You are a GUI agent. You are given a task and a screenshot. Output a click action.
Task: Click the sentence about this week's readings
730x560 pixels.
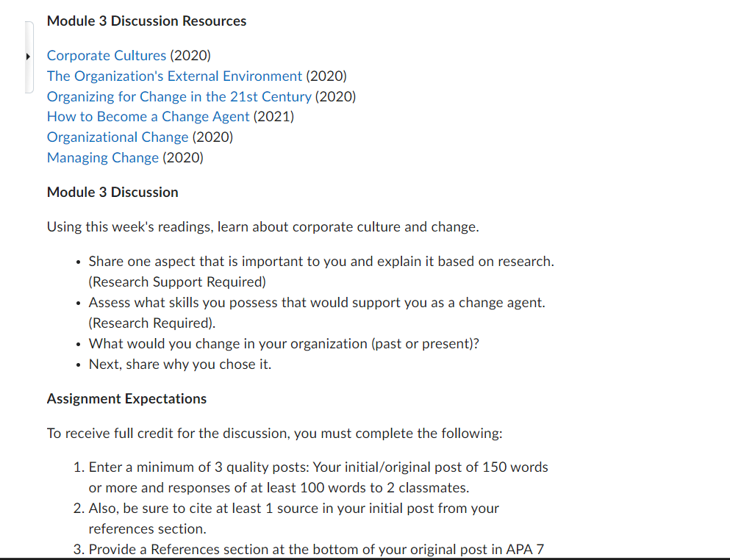click(x=263, y=226)
